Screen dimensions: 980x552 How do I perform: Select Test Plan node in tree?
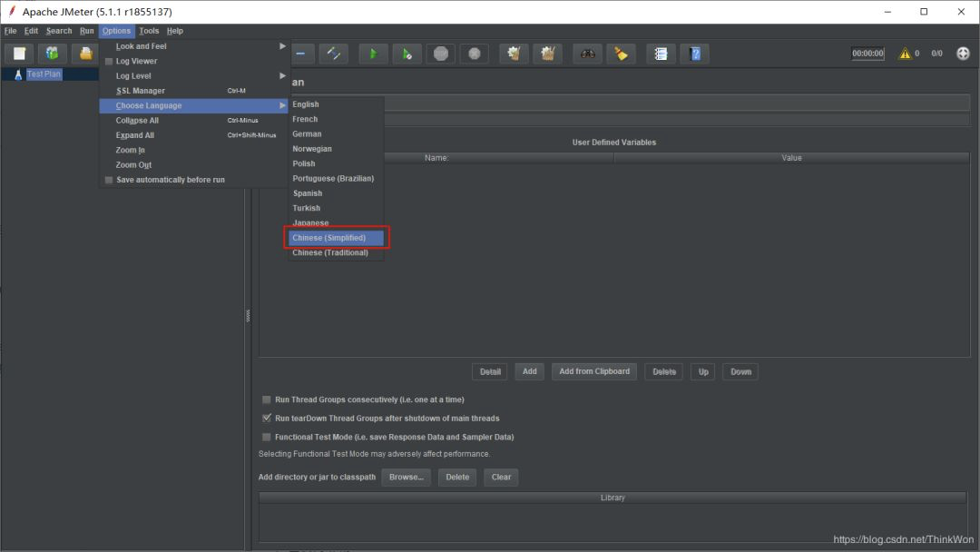[x=44, y=74]
